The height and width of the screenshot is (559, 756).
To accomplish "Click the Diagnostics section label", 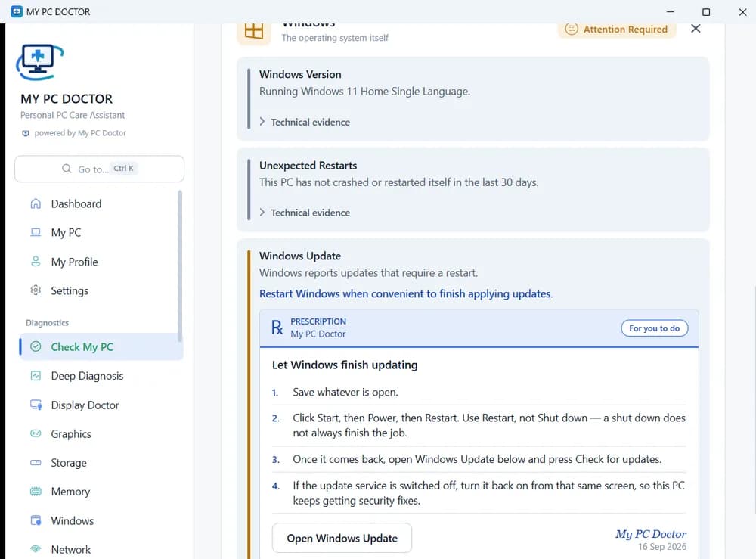I will pos(47,323).
